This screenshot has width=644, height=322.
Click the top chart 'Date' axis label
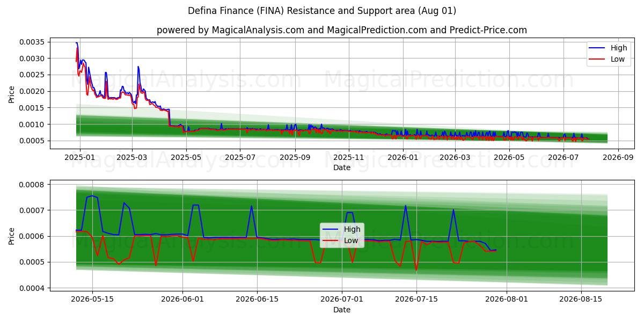tap(342, 167)
